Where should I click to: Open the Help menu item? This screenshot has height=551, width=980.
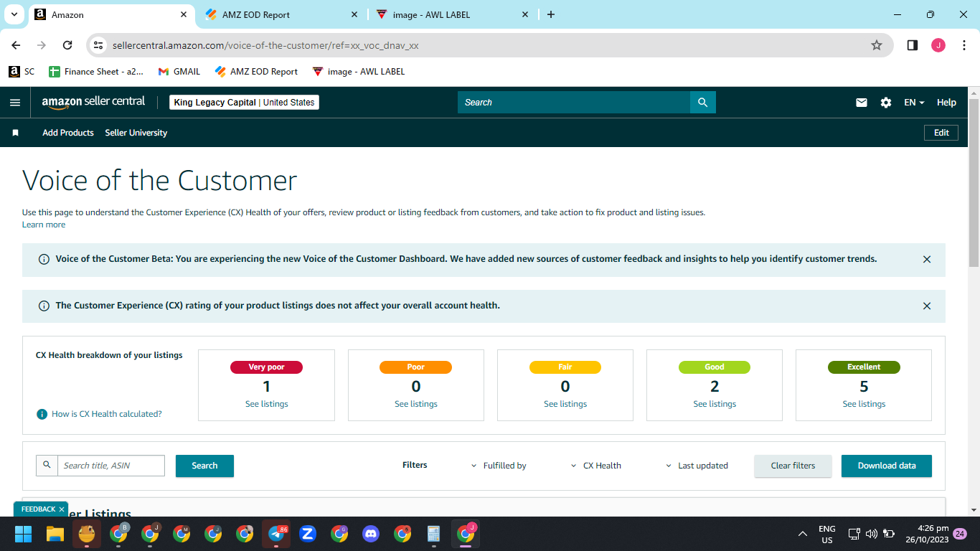click(946, 103)
